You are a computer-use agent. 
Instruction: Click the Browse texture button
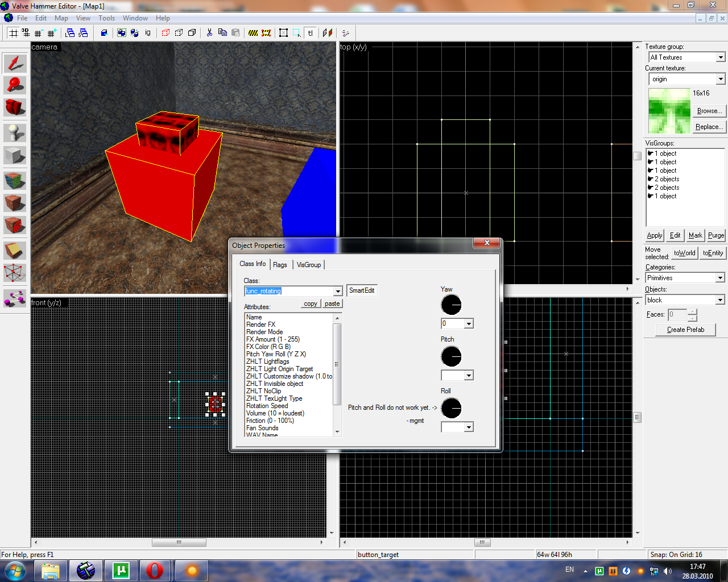pyautogui.click(x=709, y=111)
